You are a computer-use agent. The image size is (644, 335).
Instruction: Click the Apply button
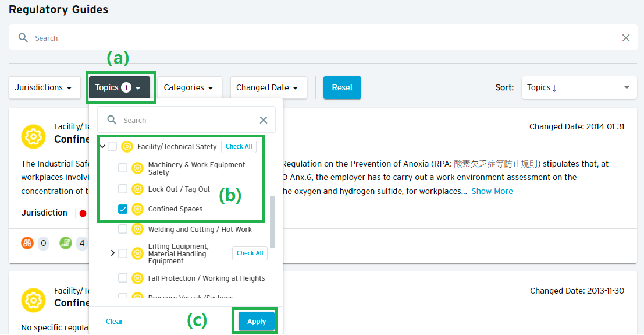[257, 322]
